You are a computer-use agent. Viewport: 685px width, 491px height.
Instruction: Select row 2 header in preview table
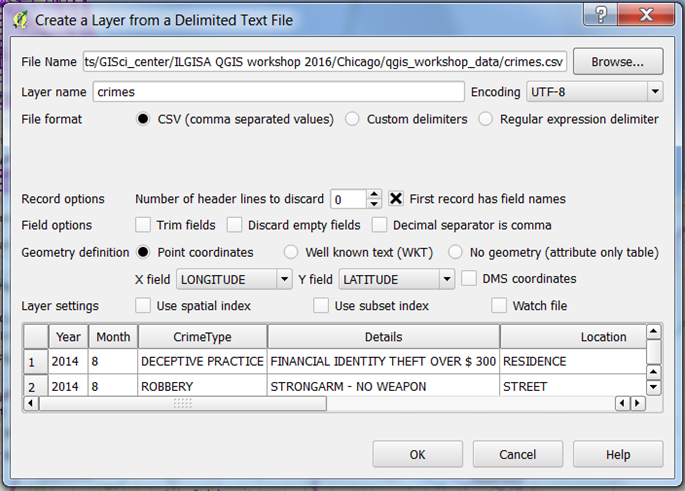pos(35,386)
